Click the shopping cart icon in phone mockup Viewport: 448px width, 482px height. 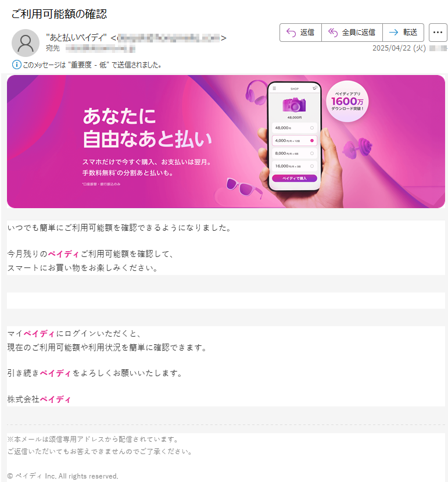tap(314, 88)
